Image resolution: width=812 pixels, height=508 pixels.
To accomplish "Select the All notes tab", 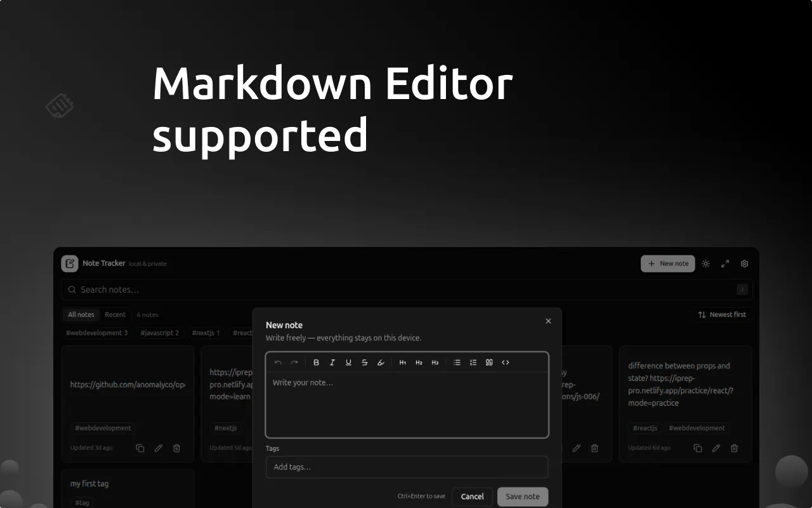I will 81,314.
